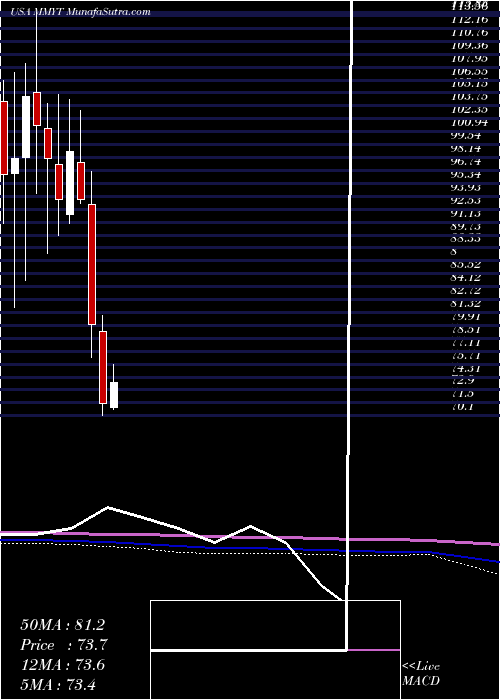Click the 5MA : 73.4 readout
Image resolution: width=500 pixels, height=700 pixels.
pyautogui.click(x=59, y=684)
